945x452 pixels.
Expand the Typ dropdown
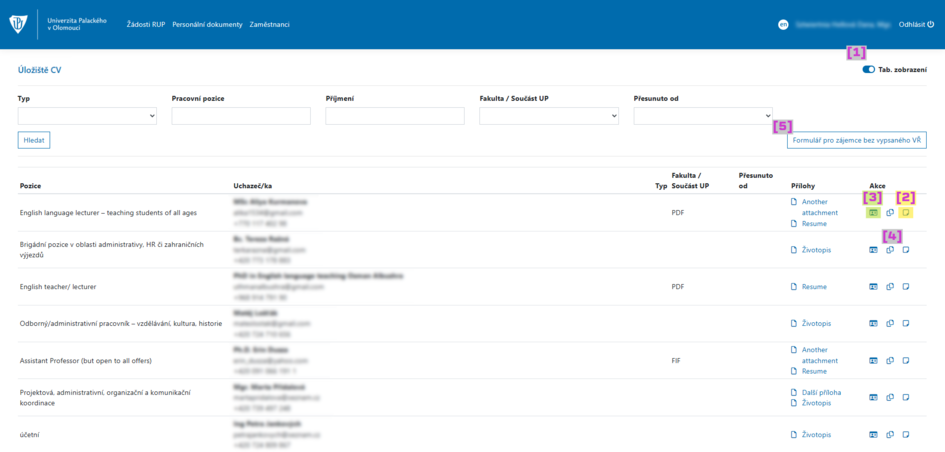[87, 116]
